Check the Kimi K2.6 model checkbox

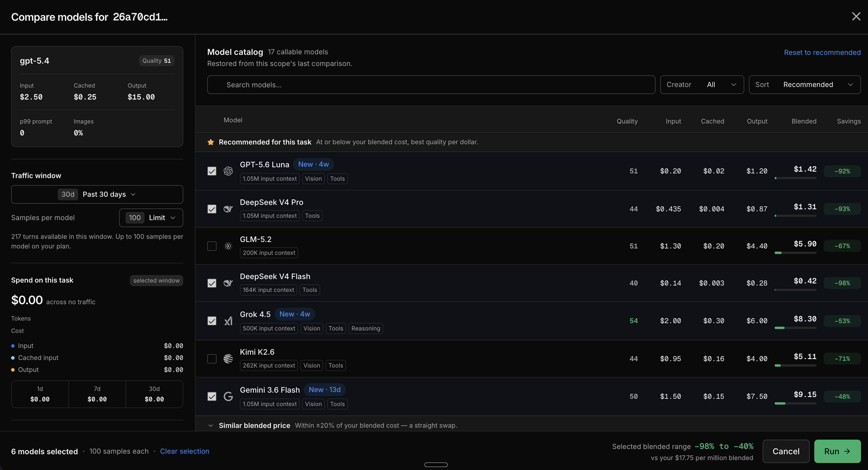pyautogui.click(x=212, y=358)
